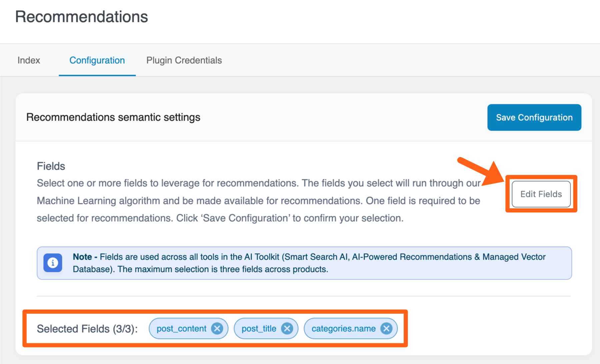Remove the post_content field chip

pyautogui.click(x=217, y=329)
